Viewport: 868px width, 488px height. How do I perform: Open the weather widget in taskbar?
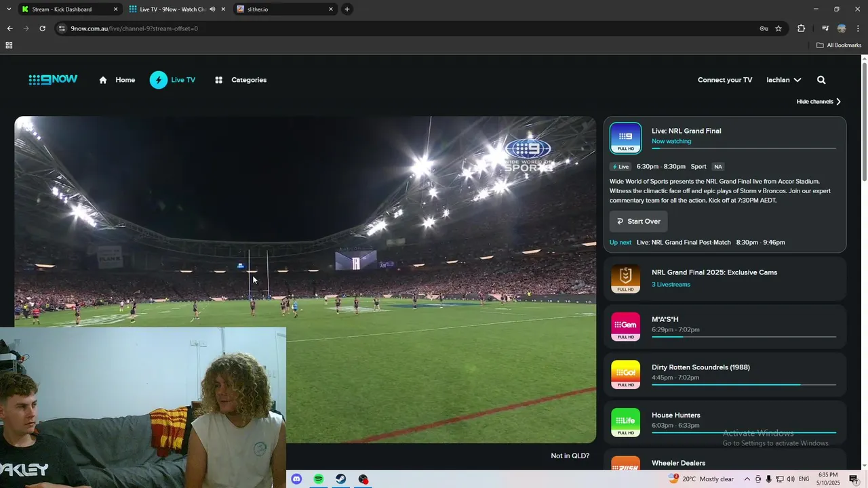[x=701, y=479]
